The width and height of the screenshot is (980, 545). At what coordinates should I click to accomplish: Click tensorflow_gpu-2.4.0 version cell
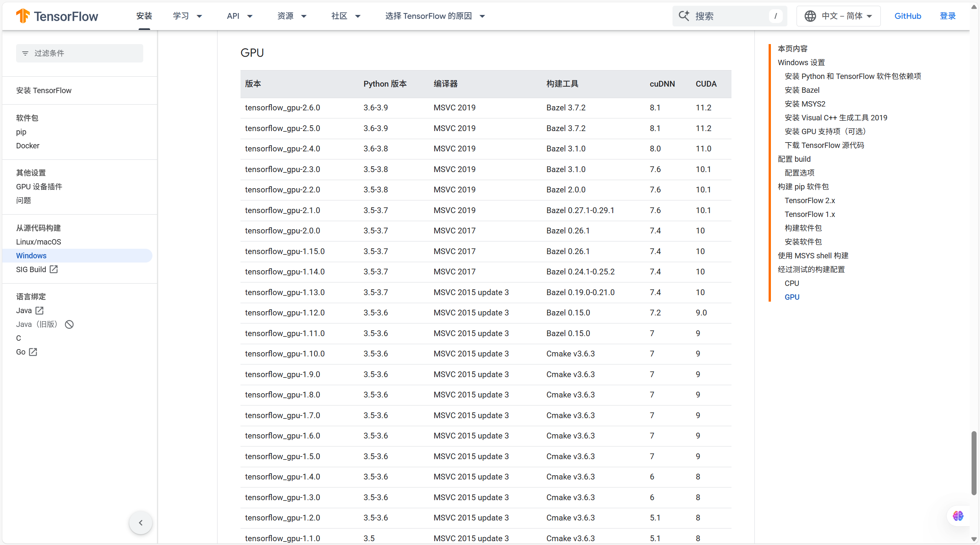(283, 149)
